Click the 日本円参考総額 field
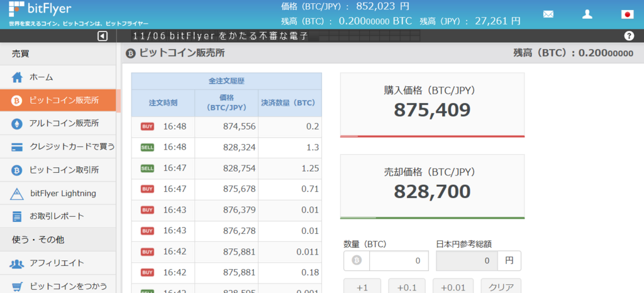 click(x=467, y=260)
